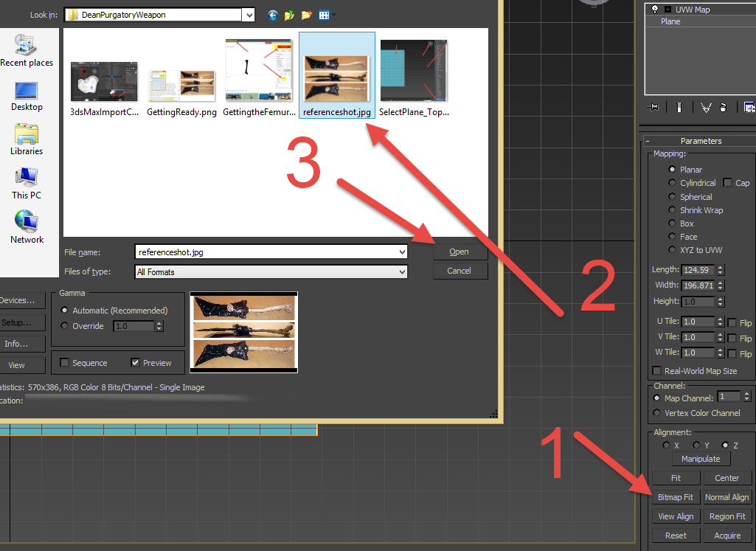Image resolution: width=756 pixels, height=551 pixels.
Task: Open Network location
Action: point(27,227)
